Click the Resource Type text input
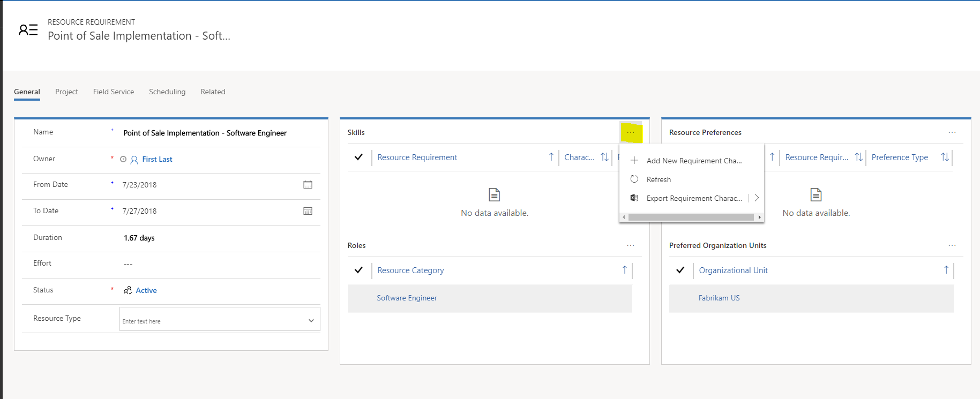Screen dimensions: 980x399 pos(220,319)
